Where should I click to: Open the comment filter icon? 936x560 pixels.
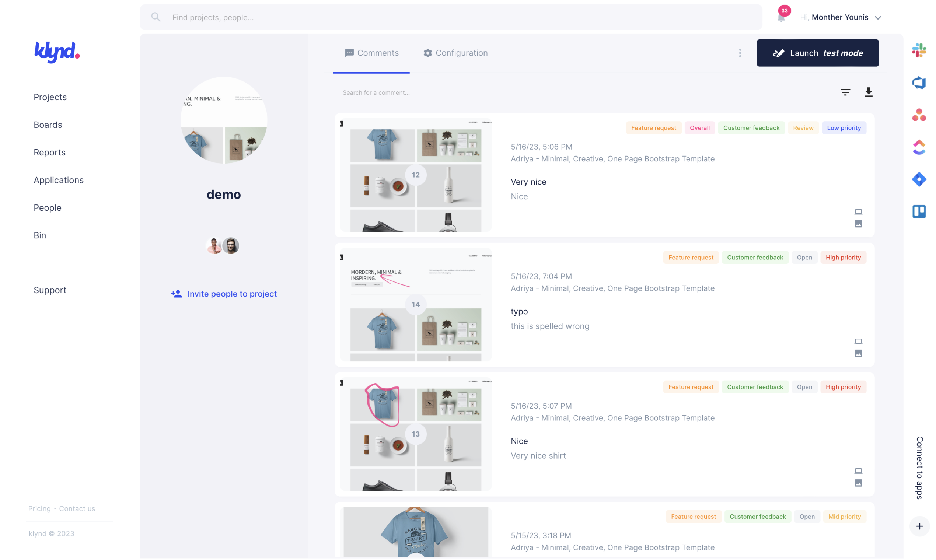tap(845, 92)
